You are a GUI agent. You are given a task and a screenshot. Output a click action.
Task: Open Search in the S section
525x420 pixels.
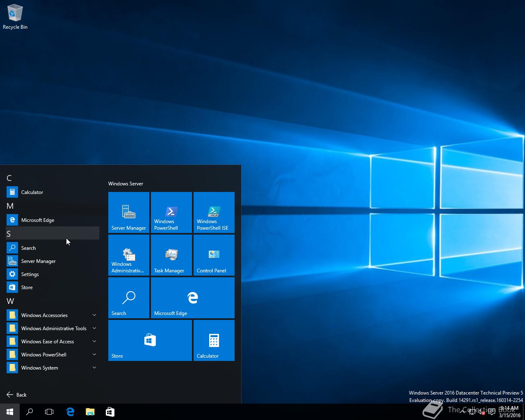coord(52,248)
